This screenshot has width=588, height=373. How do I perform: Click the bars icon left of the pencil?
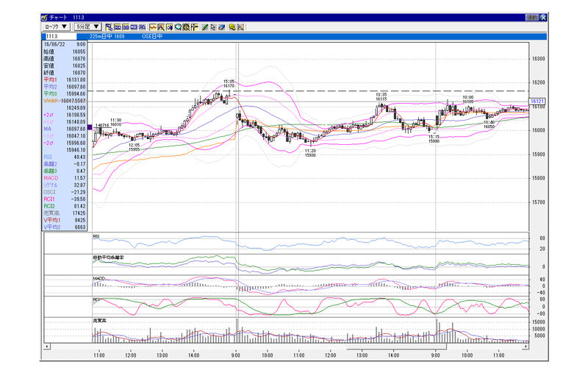click(x=194, y=27)
